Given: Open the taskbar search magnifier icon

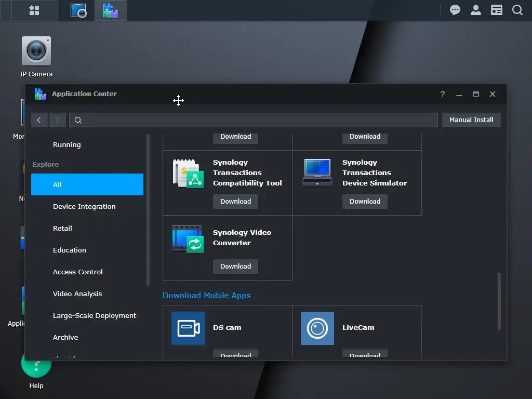Looking at the screenshot, I should click(517, 10).
